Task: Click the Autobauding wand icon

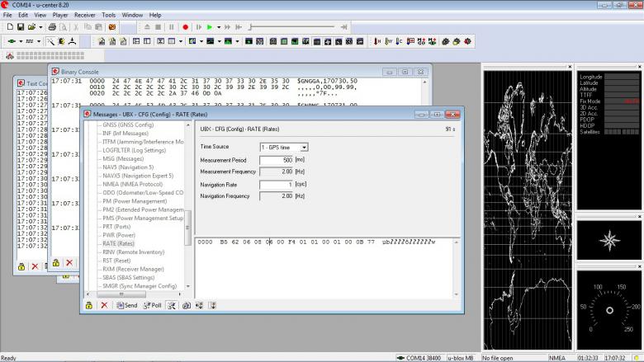Action: point(50,41)
